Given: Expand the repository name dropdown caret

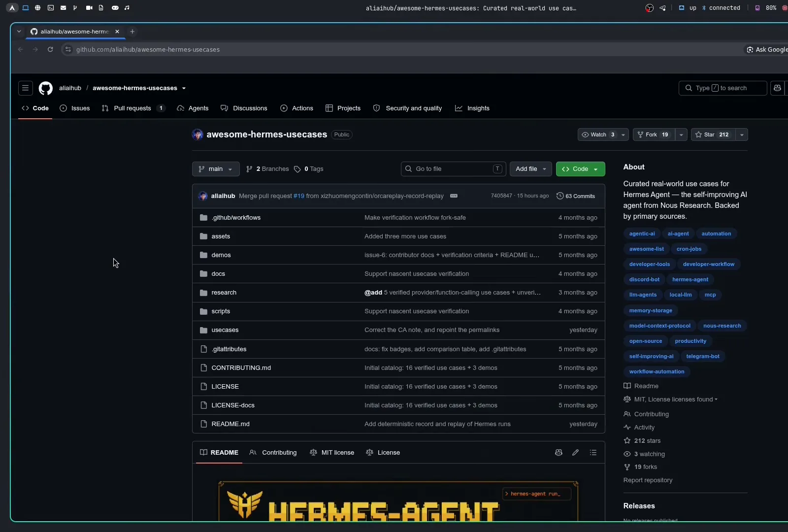Looking at the screenshot, I should click(184, 89).
